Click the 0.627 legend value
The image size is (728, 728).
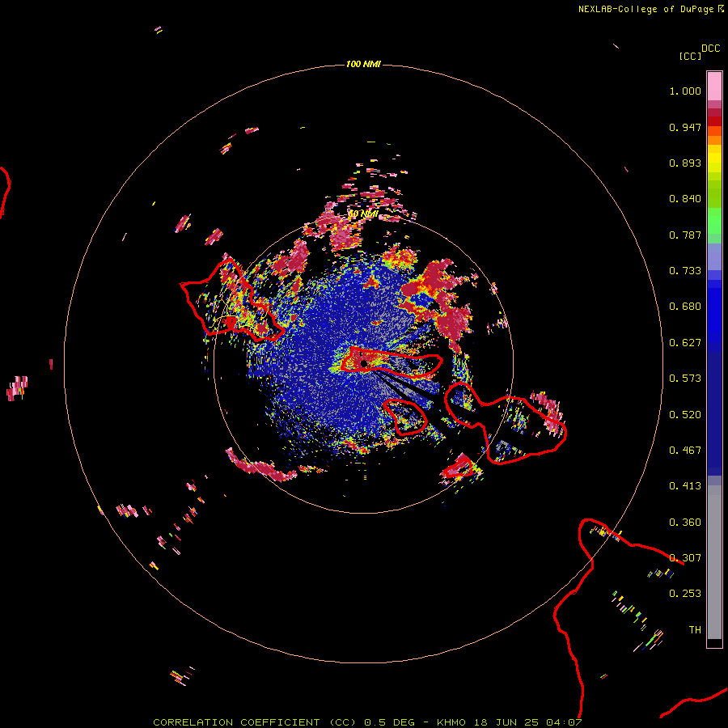(x=685, y=343)
